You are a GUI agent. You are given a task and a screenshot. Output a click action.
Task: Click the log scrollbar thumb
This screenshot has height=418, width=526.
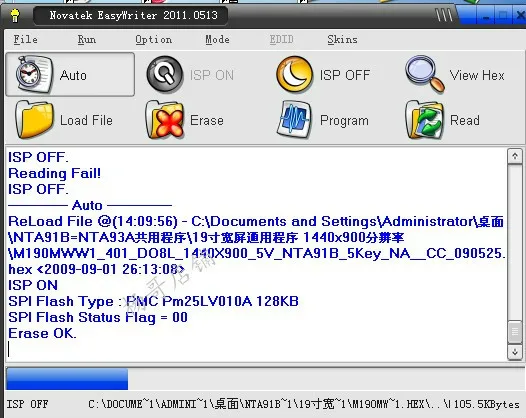tap(515, 332)
